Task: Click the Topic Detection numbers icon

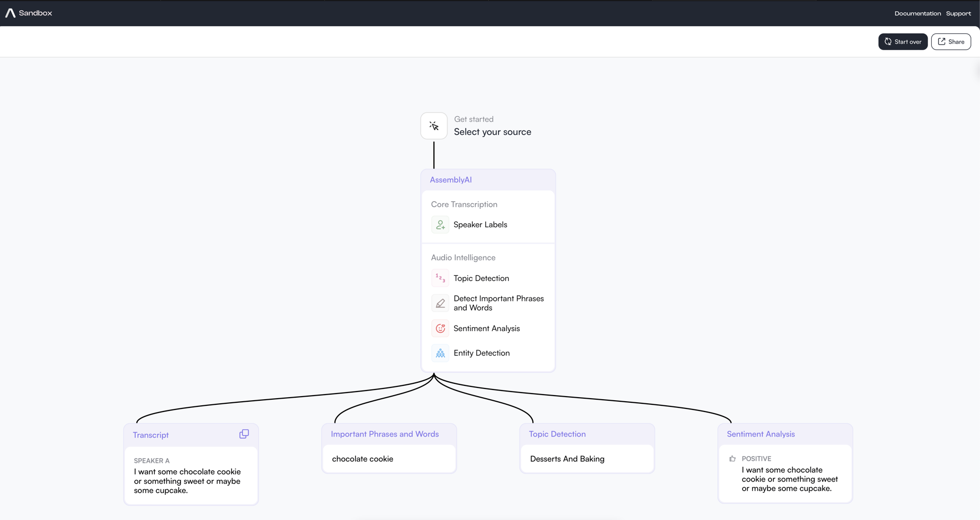Action: click(x=440, y=278)
